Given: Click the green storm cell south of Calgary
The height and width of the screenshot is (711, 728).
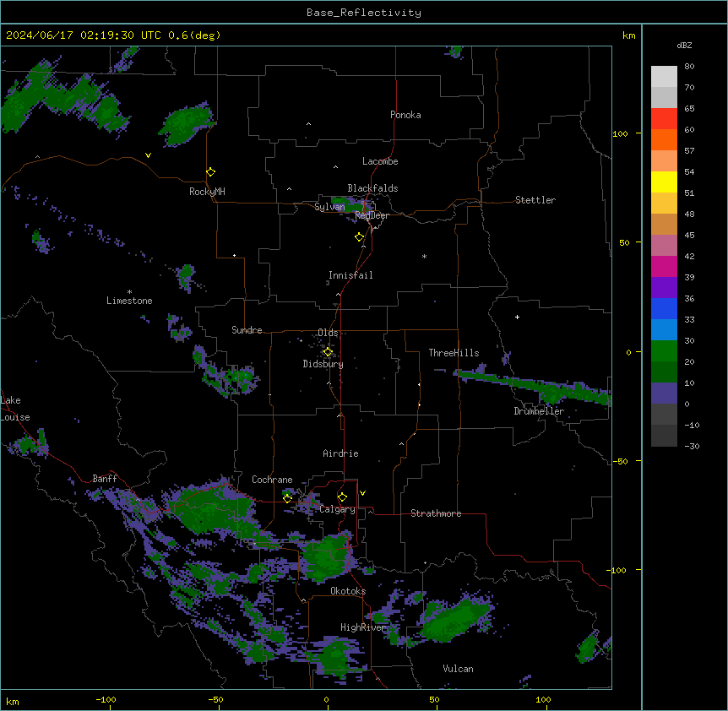Looking at the screenshot, I should click(328, 556).
